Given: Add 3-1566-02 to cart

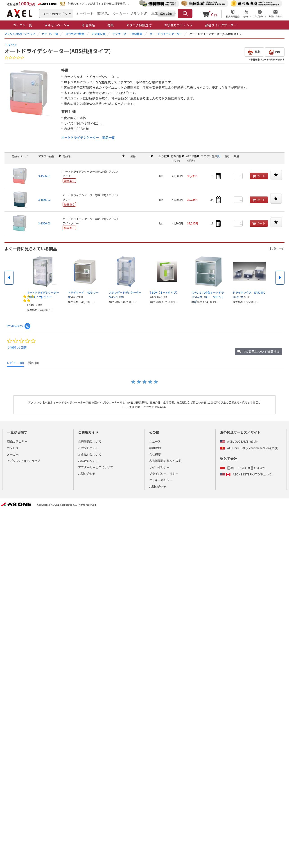Looking at the screenshot, I should (259, 200).
